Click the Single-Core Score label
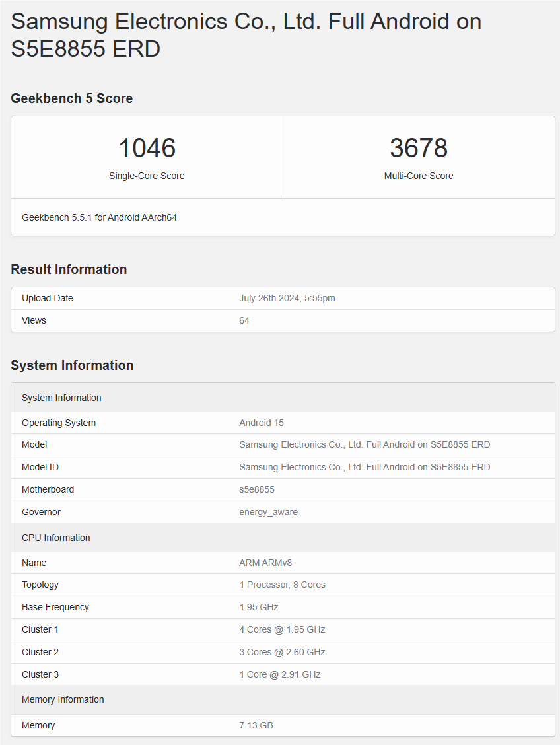 point(147,176)
